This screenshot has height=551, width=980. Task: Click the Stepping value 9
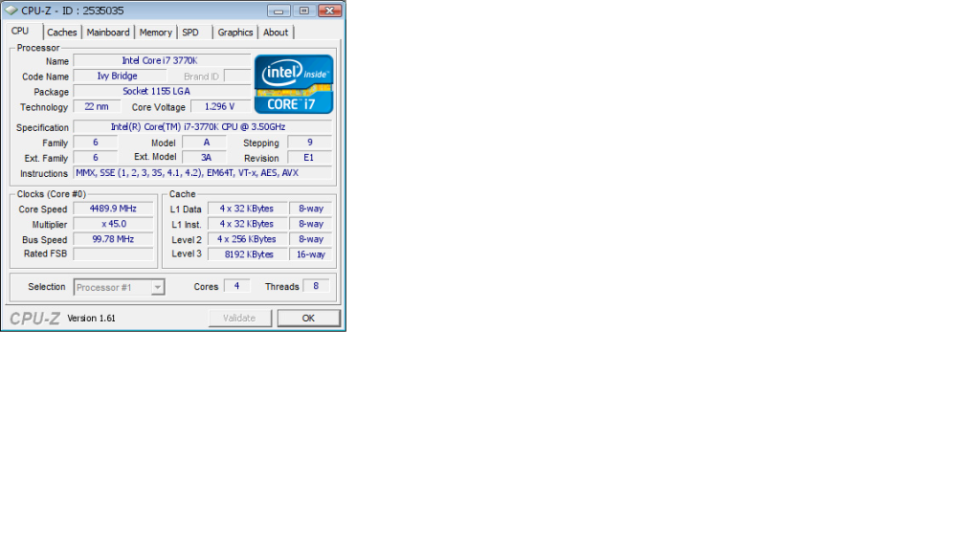pyautogui.click(x=309, y=143)
